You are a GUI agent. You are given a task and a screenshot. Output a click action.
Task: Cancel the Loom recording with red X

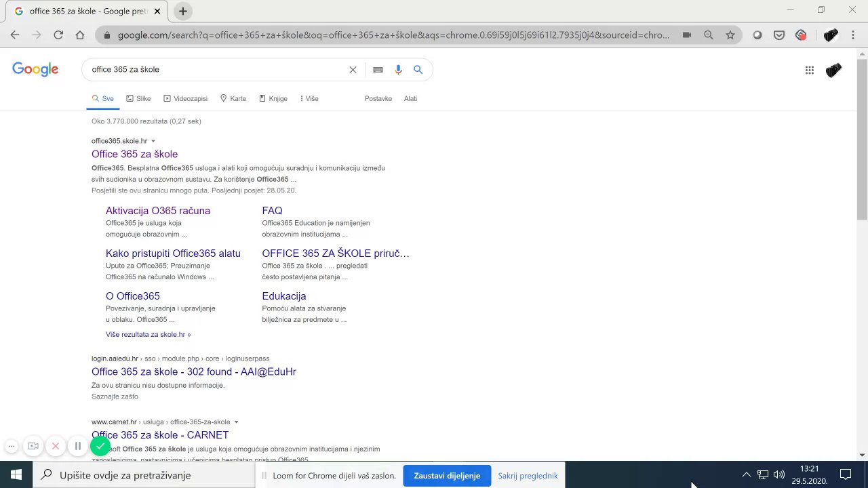tap(56, 446)
